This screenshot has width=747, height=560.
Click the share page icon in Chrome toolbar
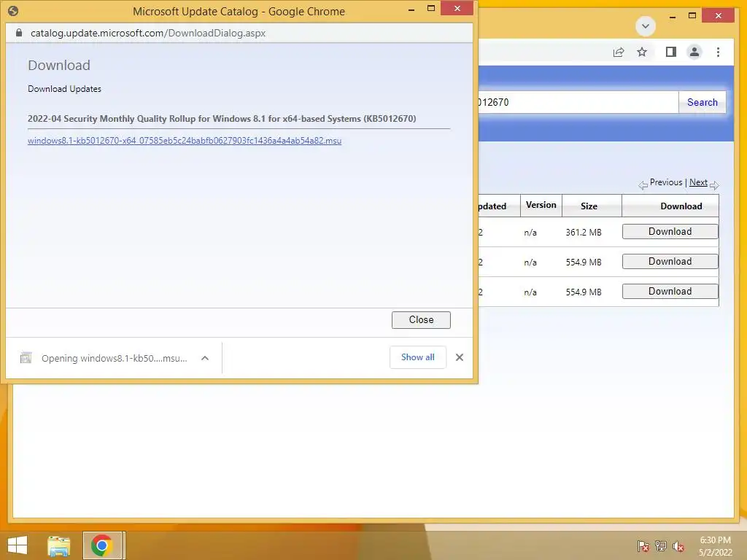click(x=619, y=52)
